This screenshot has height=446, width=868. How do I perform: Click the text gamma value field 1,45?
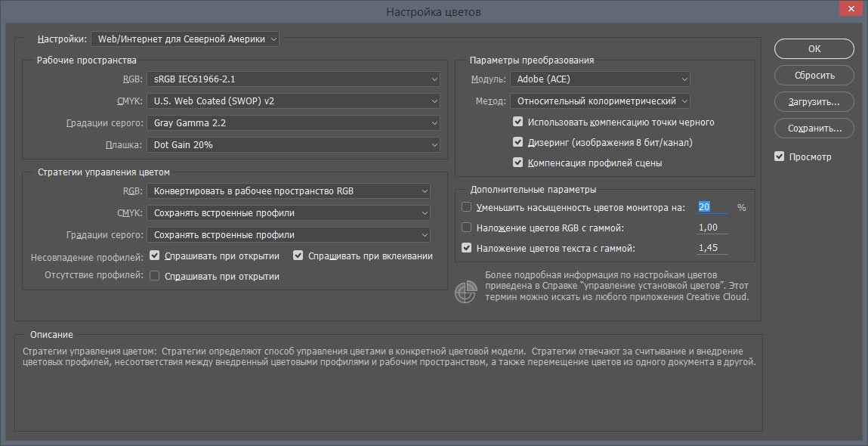point(712,248)
